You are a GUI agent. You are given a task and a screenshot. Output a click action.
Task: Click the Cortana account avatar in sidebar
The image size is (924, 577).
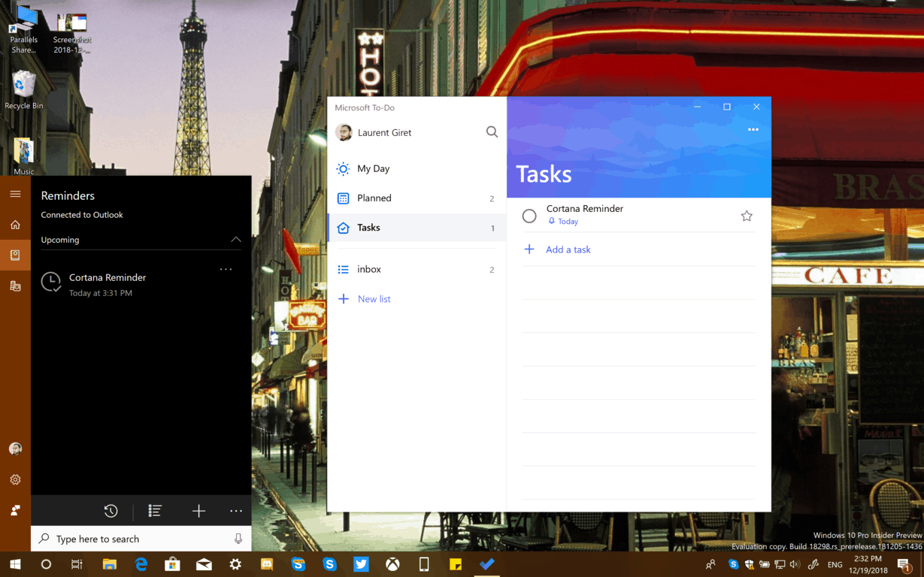[15, 449]
